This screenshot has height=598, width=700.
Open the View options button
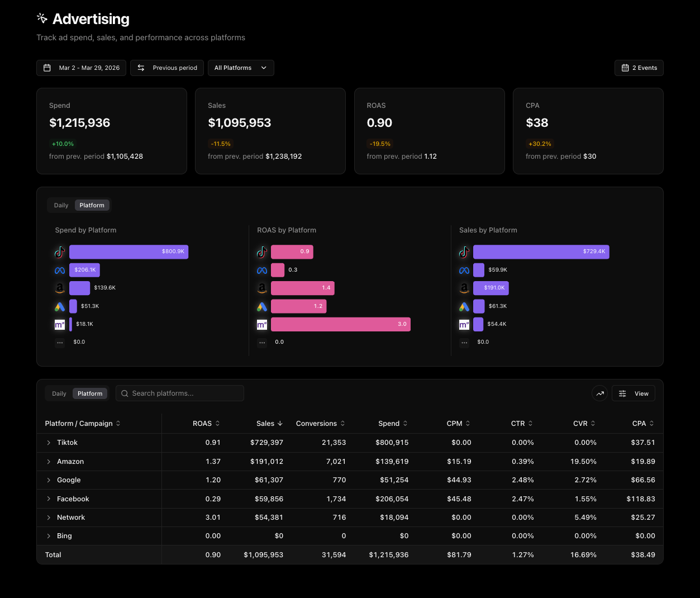click(x=633, y=393)
